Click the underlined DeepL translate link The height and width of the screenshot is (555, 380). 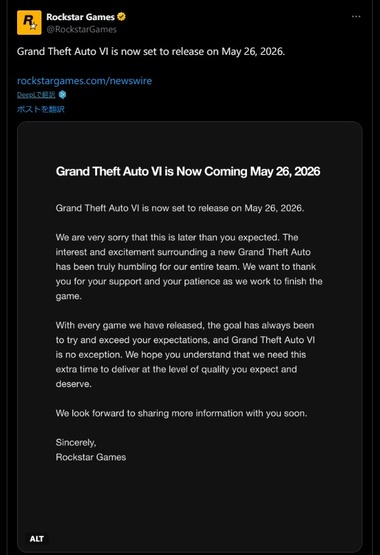(36, 95)
